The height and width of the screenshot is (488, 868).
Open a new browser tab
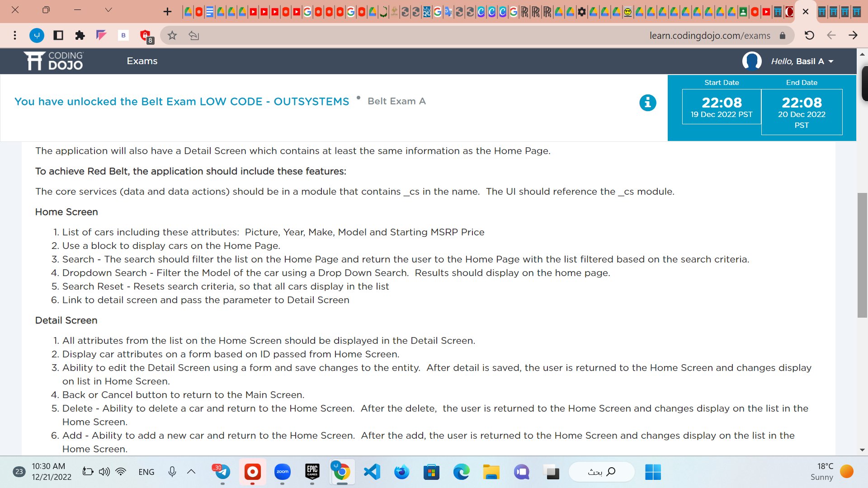tap(167, 12)
